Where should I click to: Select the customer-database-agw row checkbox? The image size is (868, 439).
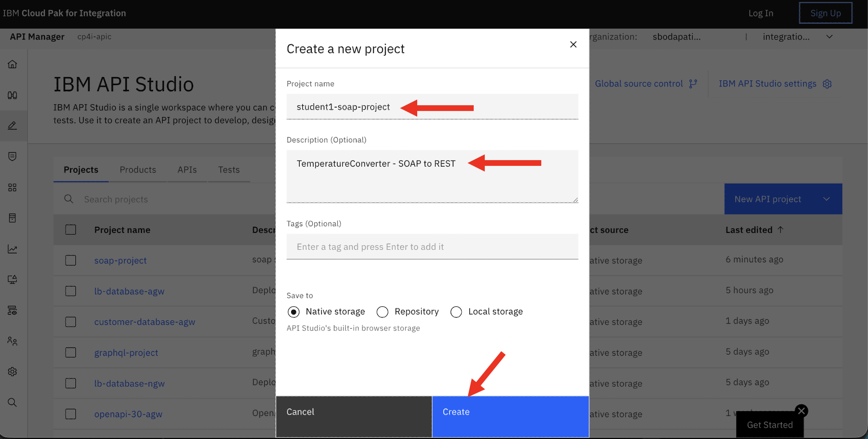[71, 322]
